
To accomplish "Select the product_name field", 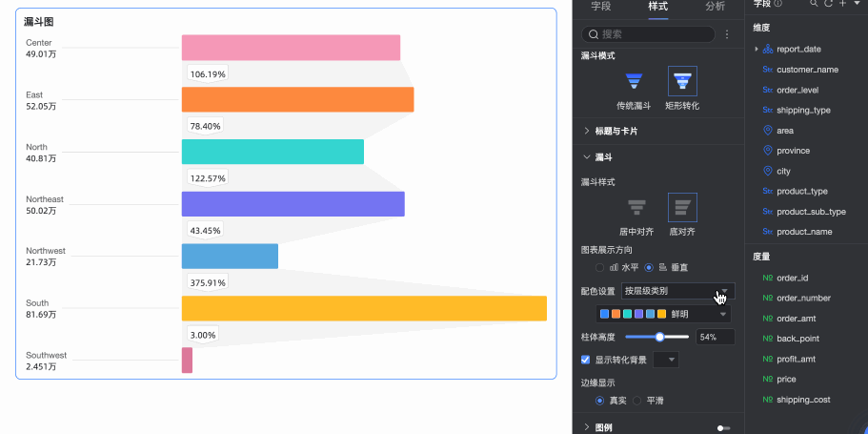I will point(804,232).
